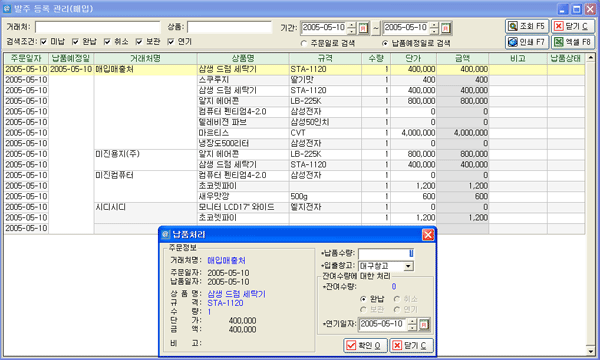The image size is (600, 360).
Task: Open the calendar icon next to 연기일자
Action: pyautogui.click(x=424, y=324)
